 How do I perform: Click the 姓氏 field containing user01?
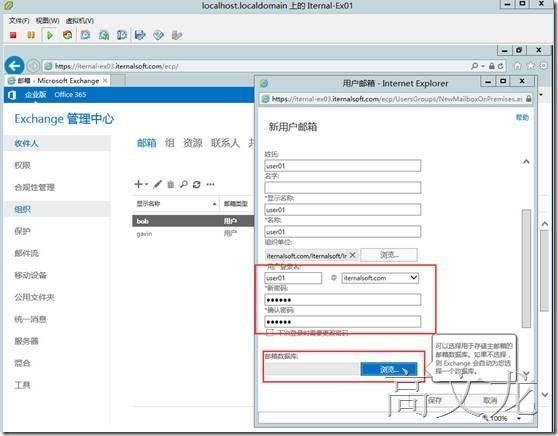(342, 166)
